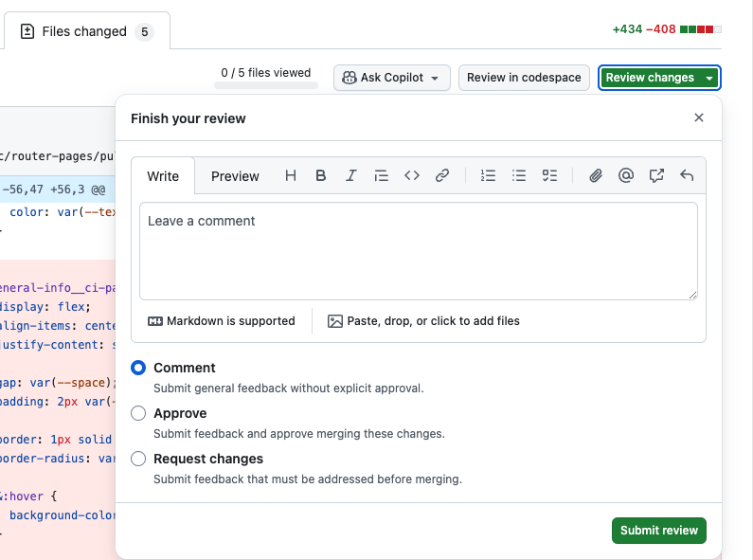Reference an issue or pull request
Image resolution: width=753 pixels, height=560 pixels.
(x=656, y=176)
